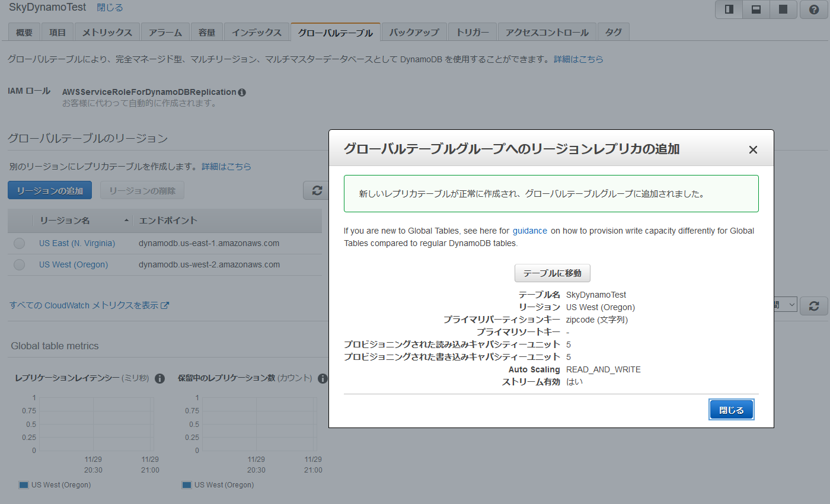Open help with the question mark icon
The height and width of the screenshot is (504, 830).
814,9
